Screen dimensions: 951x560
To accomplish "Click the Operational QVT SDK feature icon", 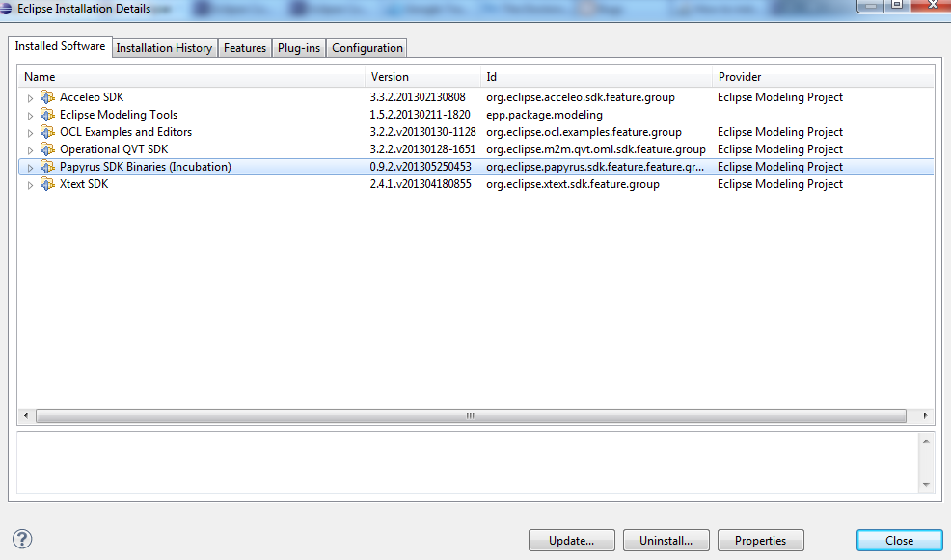I will point(47,149).
